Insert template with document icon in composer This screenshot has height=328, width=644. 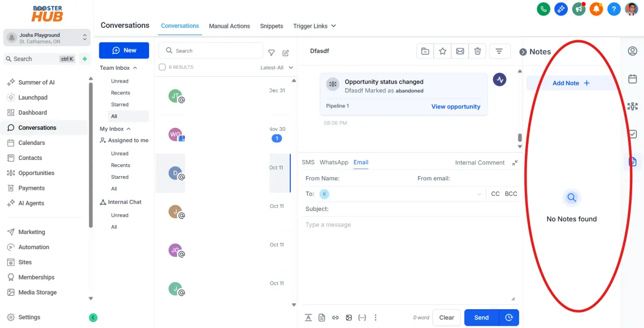coord(321,317)
